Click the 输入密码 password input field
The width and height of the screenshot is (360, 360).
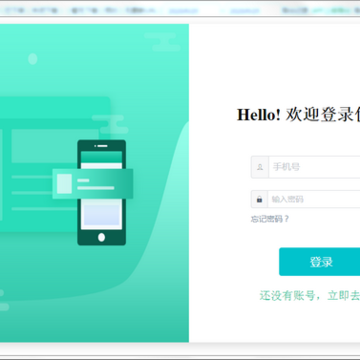click(314, 199)
